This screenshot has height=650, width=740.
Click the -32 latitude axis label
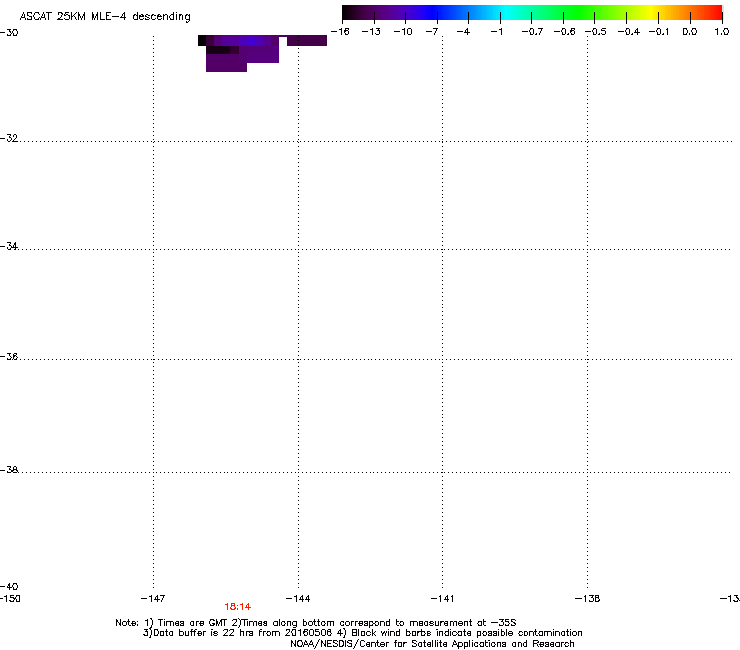coord(9,138)
